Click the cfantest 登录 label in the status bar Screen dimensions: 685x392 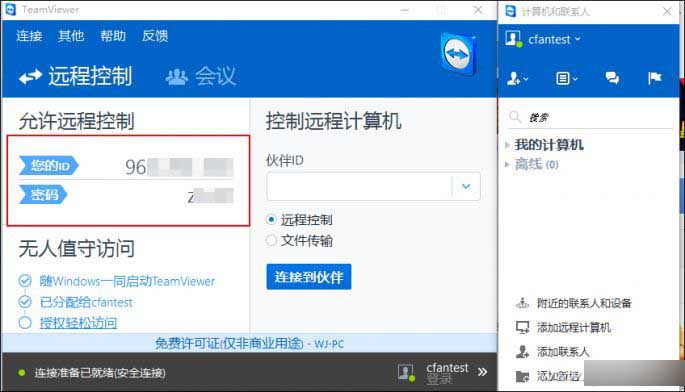[x=447, y=373]
